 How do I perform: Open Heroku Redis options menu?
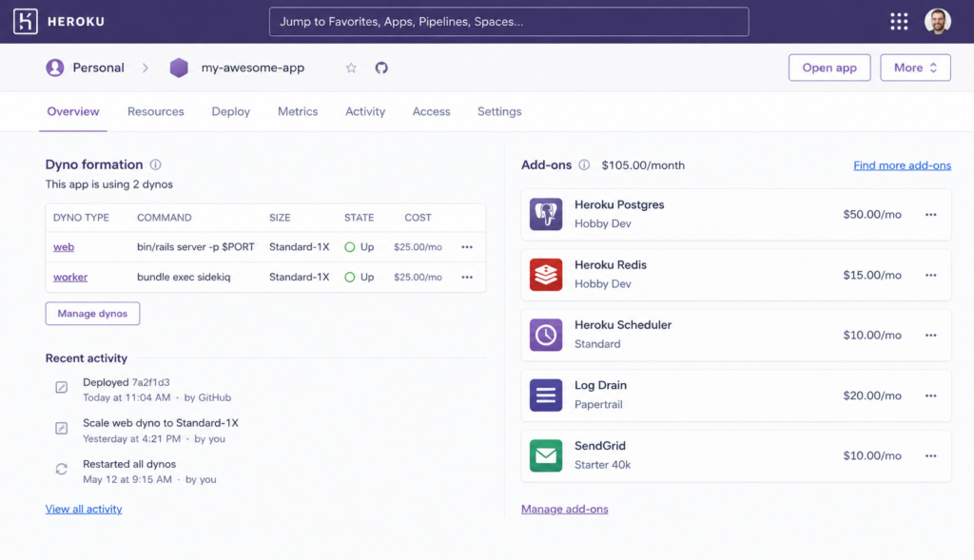pos(930,275)
